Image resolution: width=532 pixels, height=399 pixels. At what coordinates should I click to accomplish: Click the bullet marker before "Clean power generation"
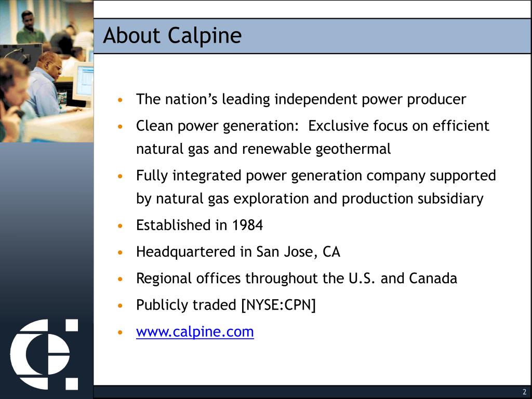[121, 127]
